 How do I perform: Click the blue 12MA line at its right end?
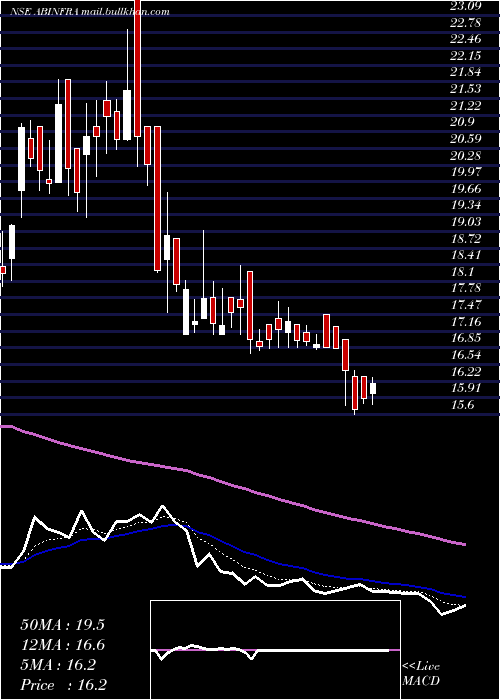click(463, 596)
